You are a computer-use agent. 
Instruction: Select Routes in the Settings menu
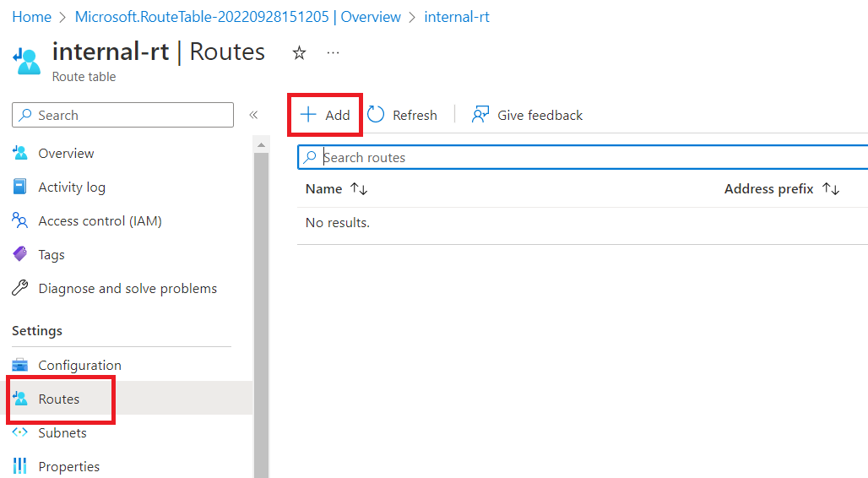[x=59, y=399]
